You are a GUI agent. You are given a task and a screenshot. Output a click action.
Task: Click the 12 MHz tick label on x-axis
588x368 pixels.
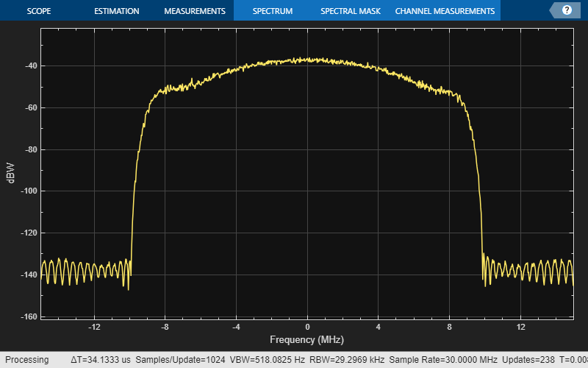(520, 326)
